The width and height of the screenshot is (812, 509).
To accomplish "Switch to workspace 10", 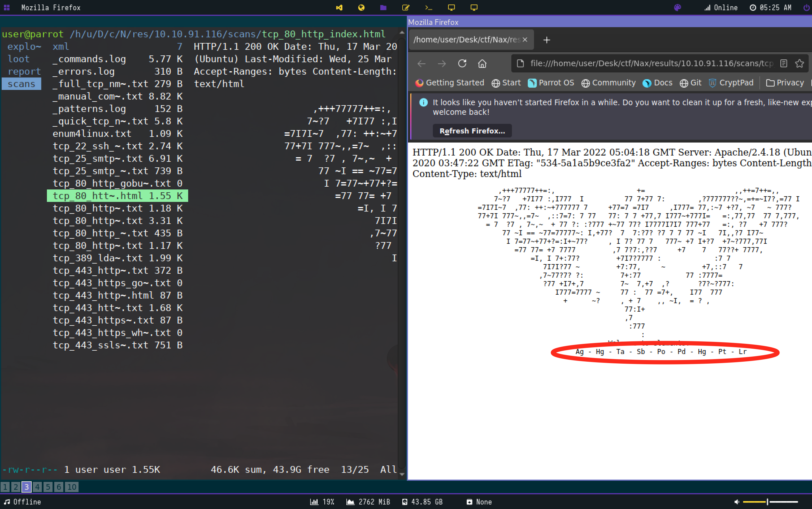I will 71,487.
